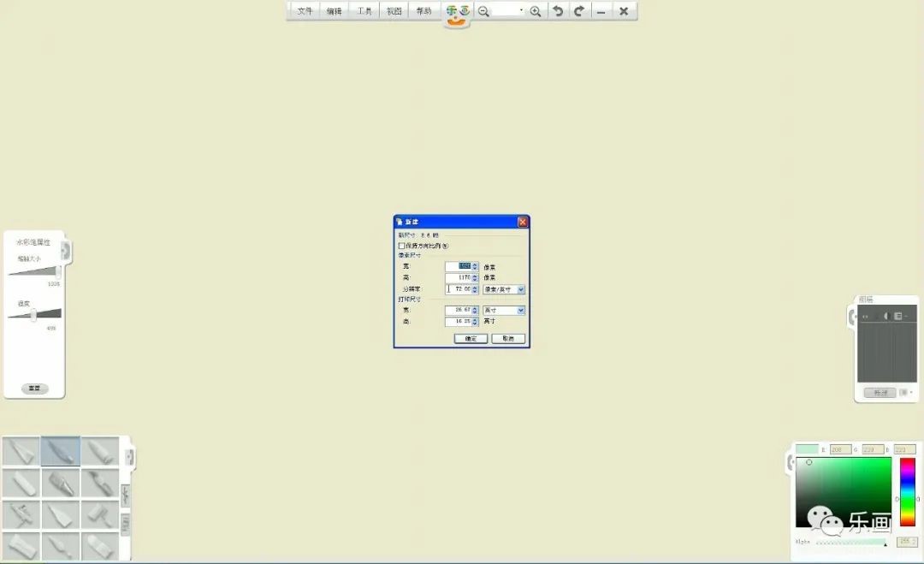The height and width of the screenshot is (564, 924).
Task: Click the redo arrow icon
Action: click(579, 11)
